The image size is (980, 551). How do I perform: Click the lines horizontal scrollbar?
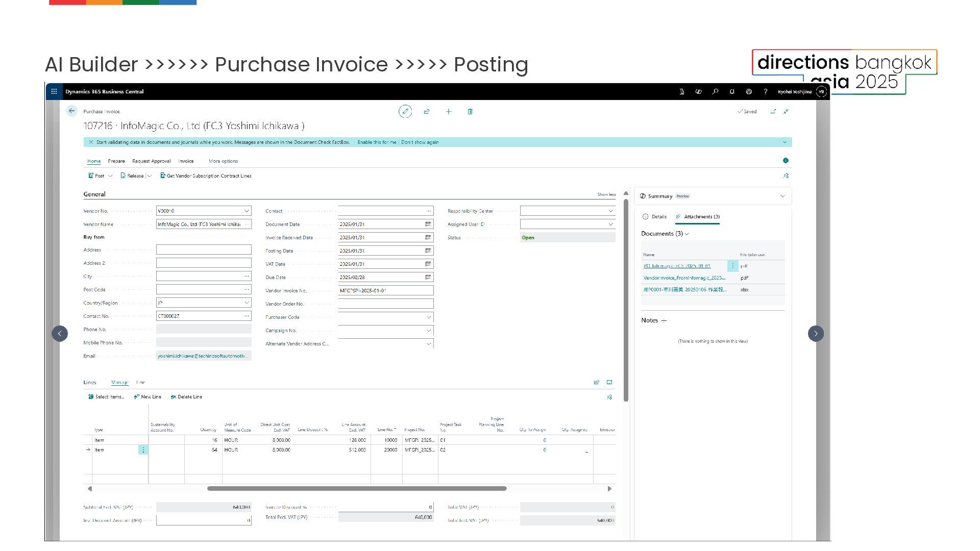(357, 488)
